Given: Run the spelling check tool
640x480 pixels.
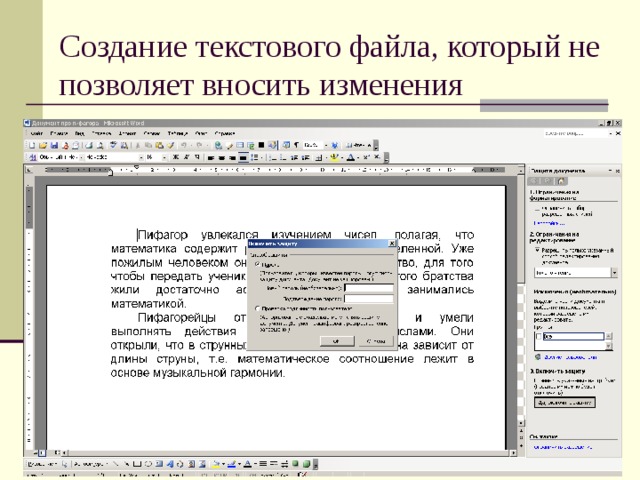Looking at the screenshot, I should click(113, 145).
